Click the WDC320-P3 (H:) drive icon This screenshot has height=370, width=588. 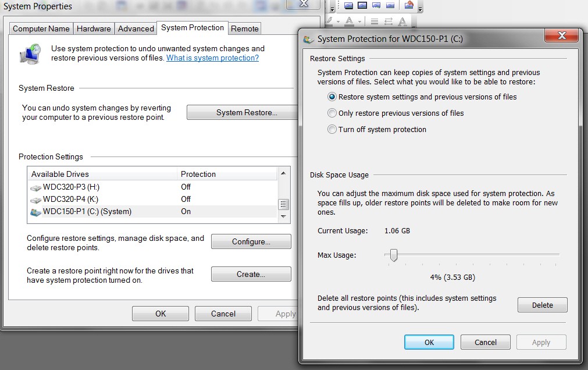[35, 187]
